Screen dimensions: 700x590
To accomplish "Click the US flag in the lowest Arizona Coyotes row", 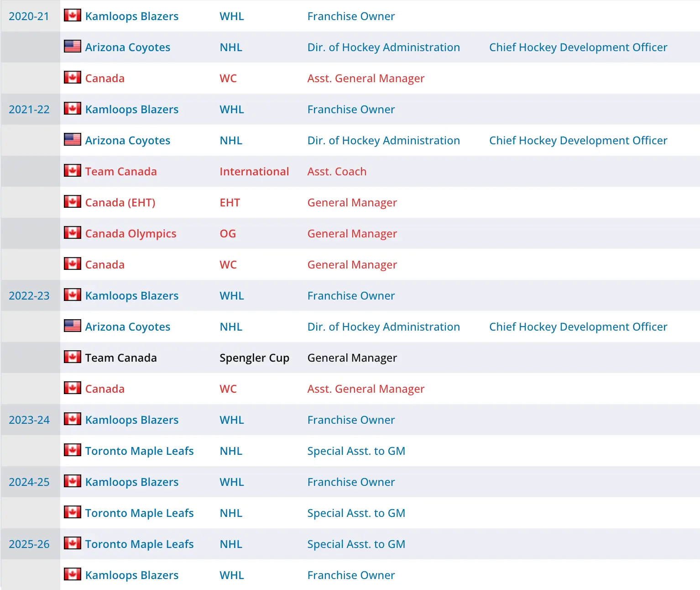I will tap(72, 326).
